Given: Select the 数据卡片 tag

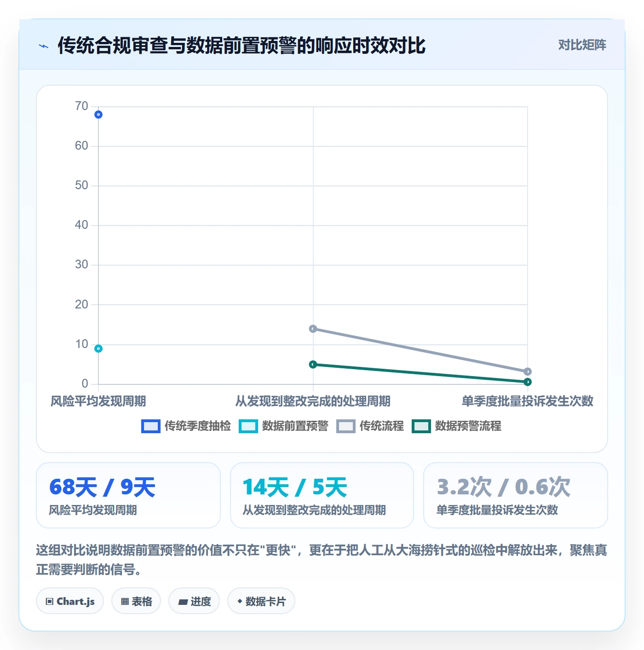Looking at the screenshot, I should (x=261, y=601).
